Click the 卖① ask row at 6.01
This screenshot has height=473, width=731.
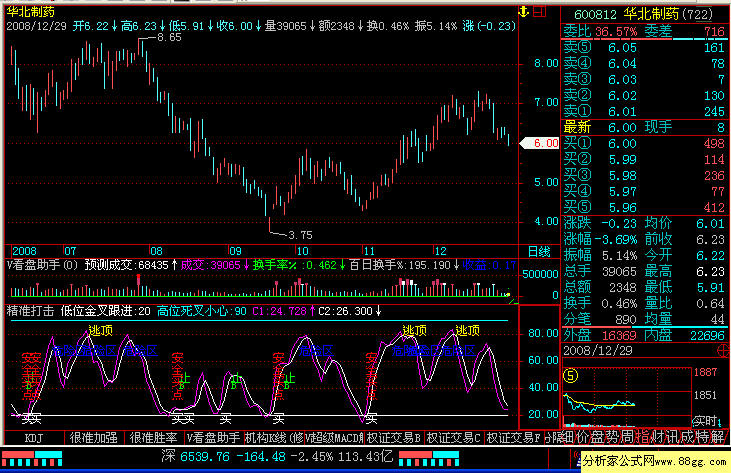pyautogui.click(x=644, y=112)
